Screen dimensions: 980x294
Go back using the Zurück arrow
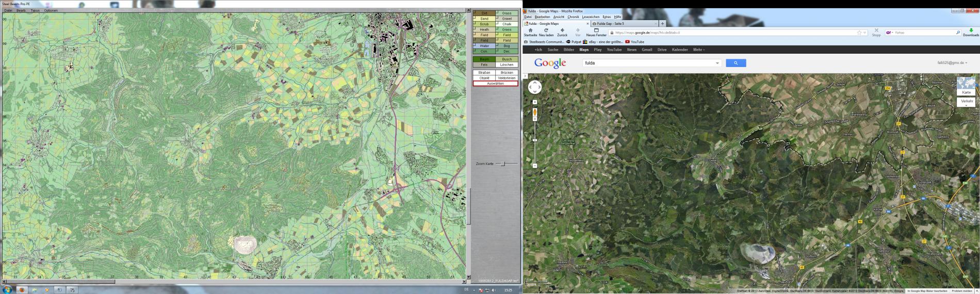[562, 31]
